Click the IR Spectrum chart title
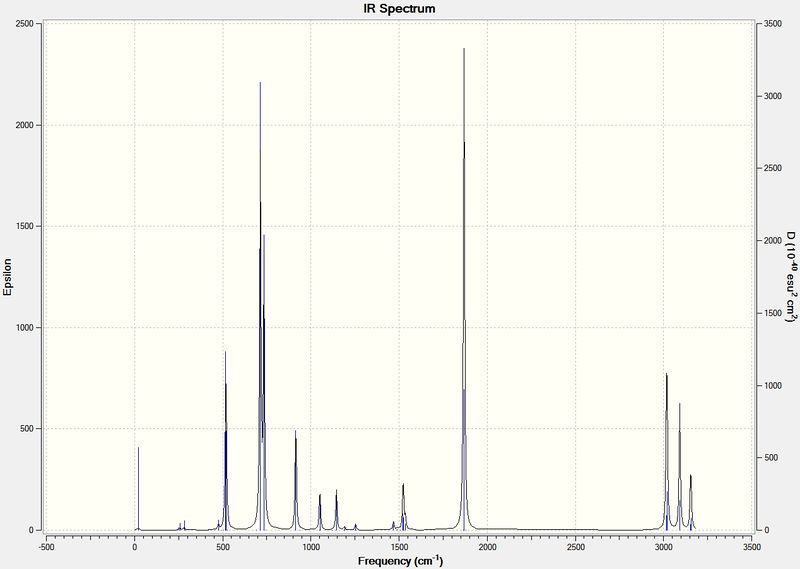This screenshot has width=800, height=569. point(399,9)
